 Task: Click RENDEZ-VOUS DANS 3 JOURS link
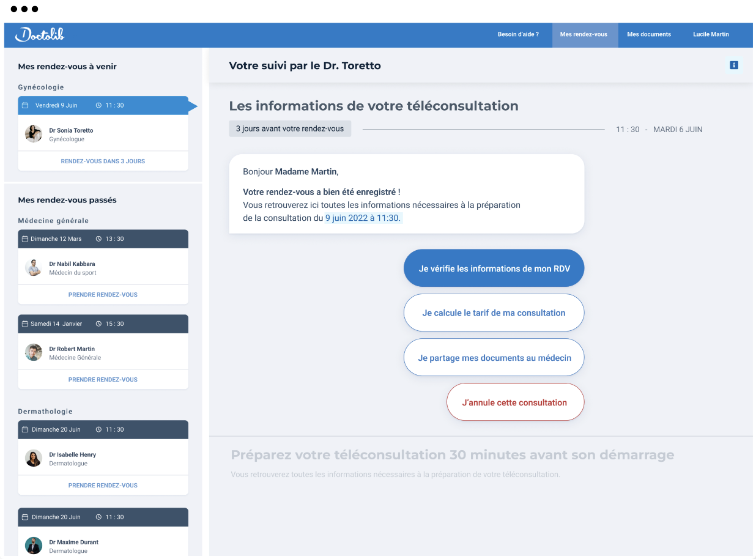(103, 161)
